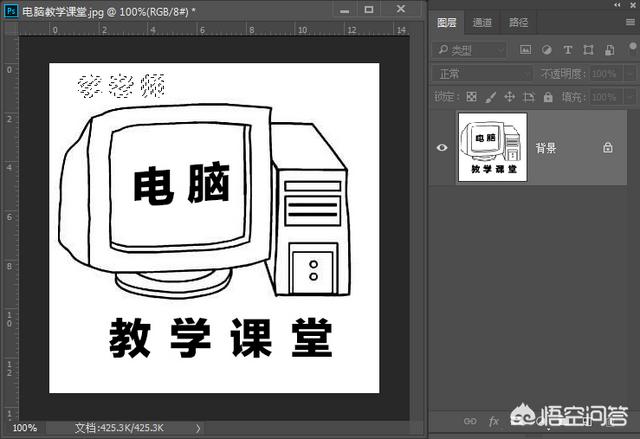
Task: Click lock on the 背景 layer
Action: click(x=607, y=148)
